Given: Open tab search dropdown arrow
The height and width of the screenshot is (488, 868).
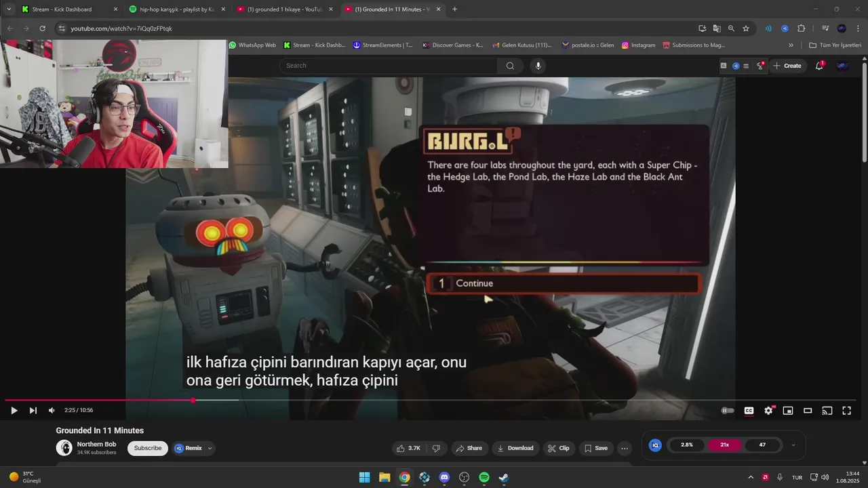Looking at the screenshot, I should (x=9, y=9).
